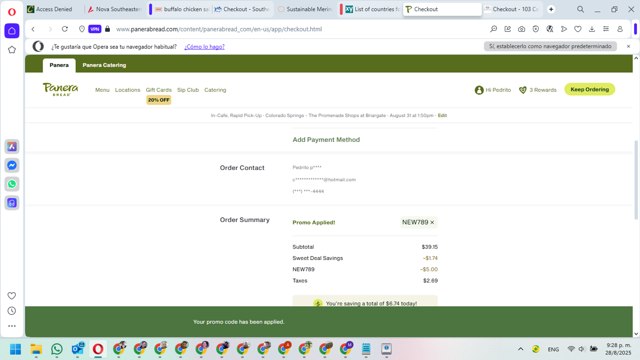640x360 pixels.
Task: View the 3 Rewards link
Action: coord(537,90)
